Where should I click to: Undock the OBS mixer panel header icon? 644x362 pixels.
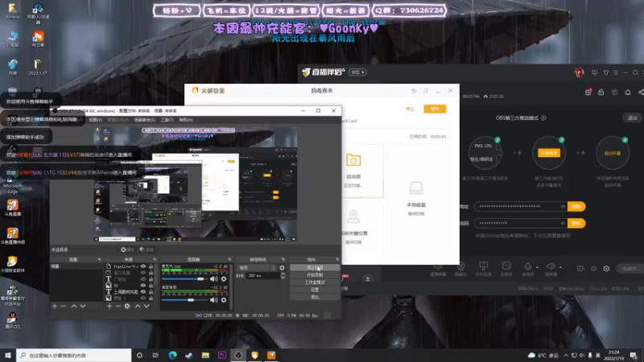pos(229,259)
